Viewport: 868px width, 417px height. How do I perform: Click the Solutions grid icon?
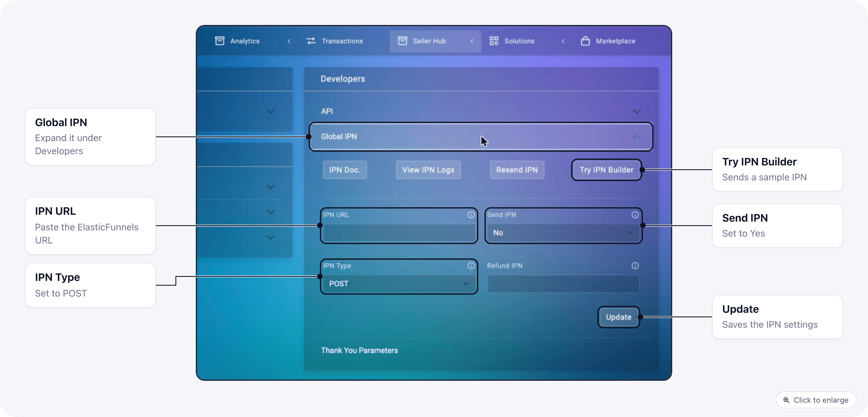tap(494, 41)
